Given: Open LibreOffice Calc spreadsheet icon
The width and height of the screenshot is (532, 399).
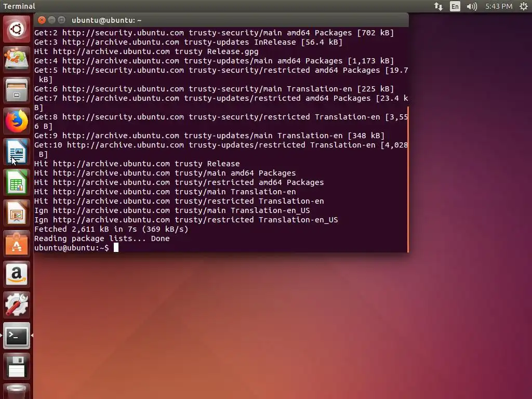Looking at the screenshot, I should 17,182.
